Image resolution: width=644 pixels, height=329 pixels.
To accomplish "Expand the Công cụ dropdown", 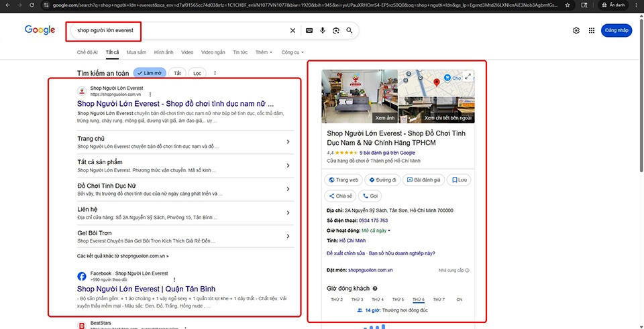I will [292, 52].
